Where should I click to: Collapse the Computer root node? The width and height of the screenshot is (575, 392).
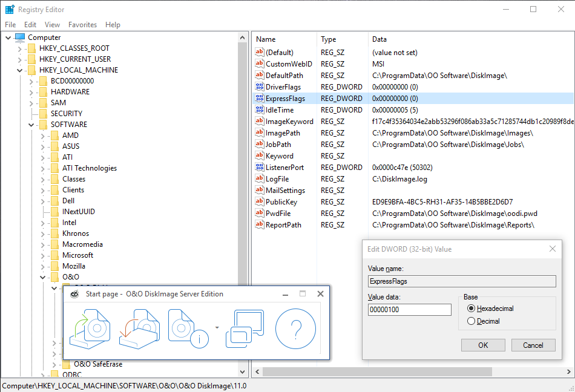click(x=8, y=38)
